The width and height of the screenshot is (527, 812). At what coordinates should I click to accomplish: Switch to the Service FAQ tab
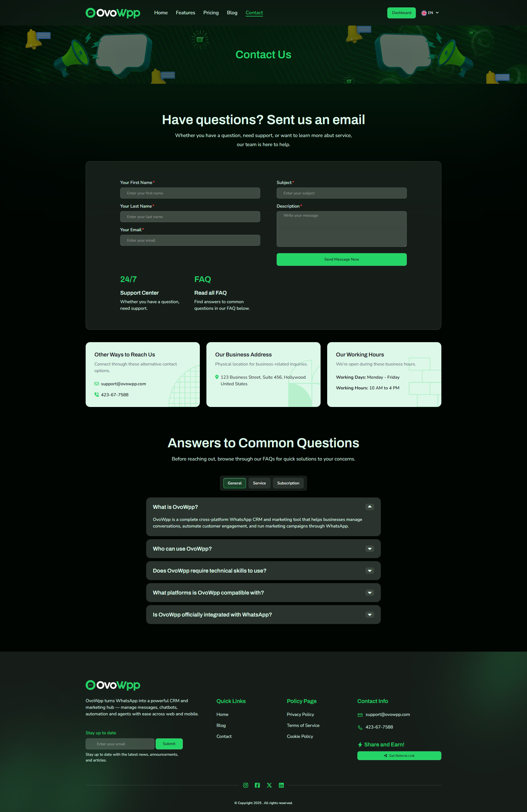(259, 483)
